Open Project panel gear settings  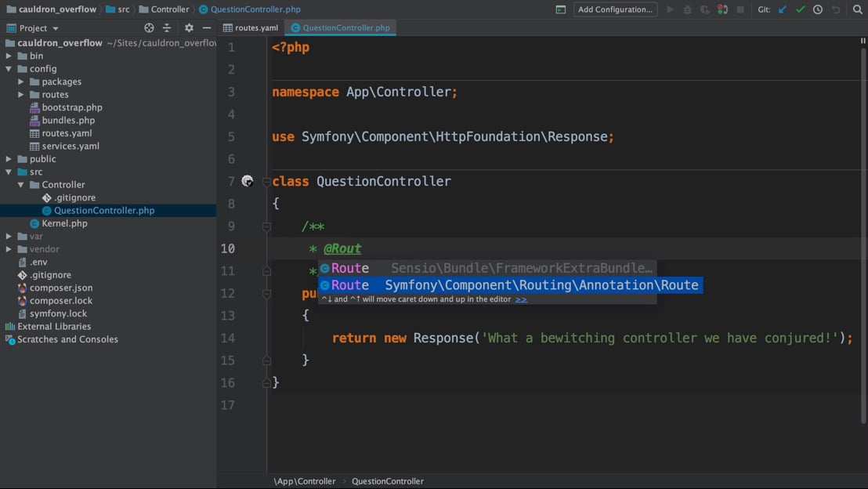pos(189,27)
